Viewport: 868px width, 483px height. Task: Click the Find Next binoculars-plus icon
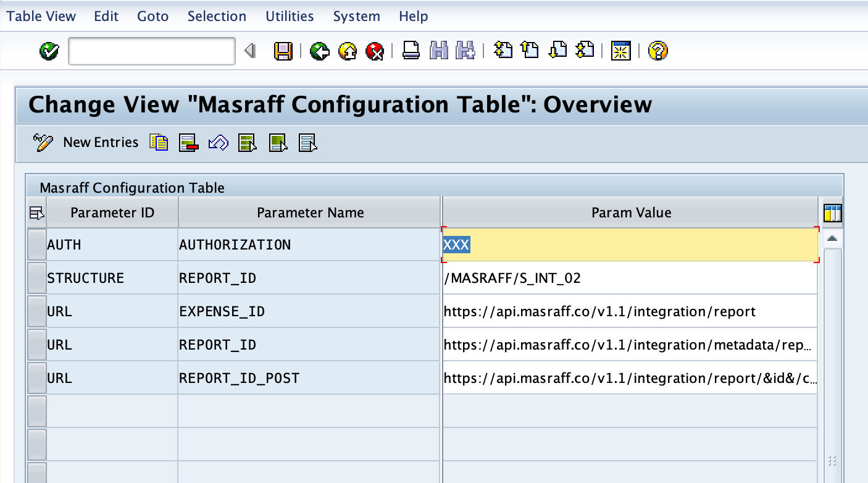coord(465,51)
